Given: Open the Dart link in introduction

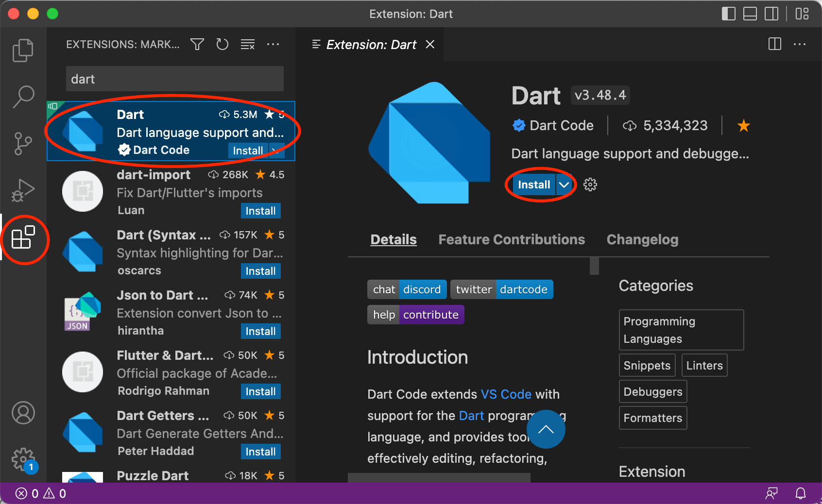Looking at the screenshot, I should pos(471,416).
